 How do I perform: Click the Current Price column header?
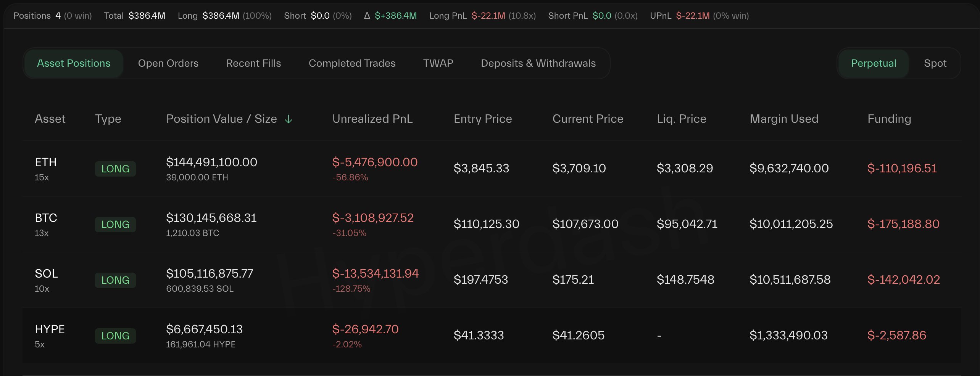click(588, 119)
